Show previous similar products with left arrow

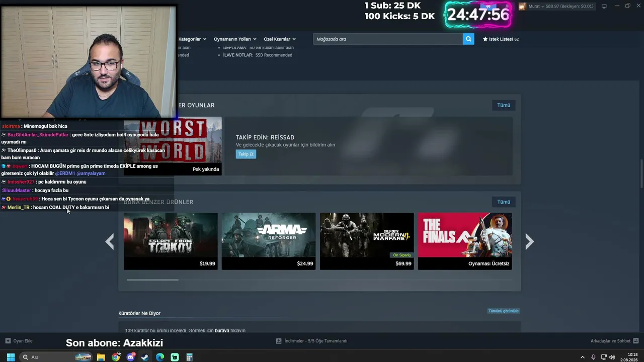click(x=110, y=242)
